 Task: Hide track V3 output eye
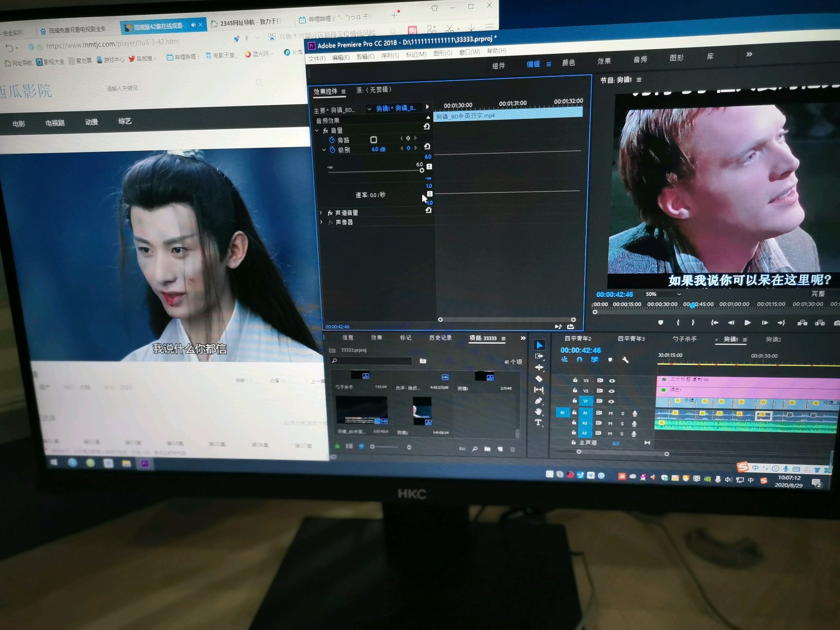(x=612, y=381)
